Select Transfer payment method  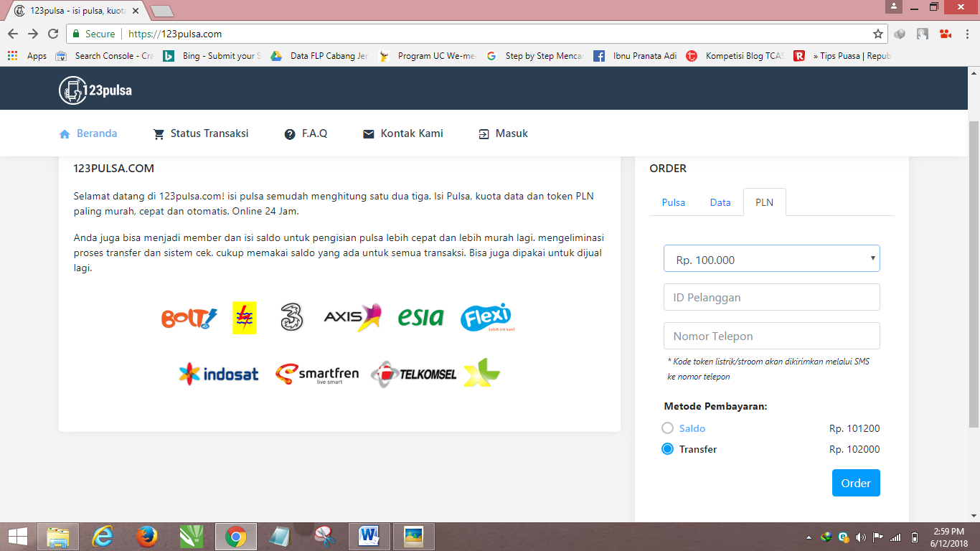point(668,449)
